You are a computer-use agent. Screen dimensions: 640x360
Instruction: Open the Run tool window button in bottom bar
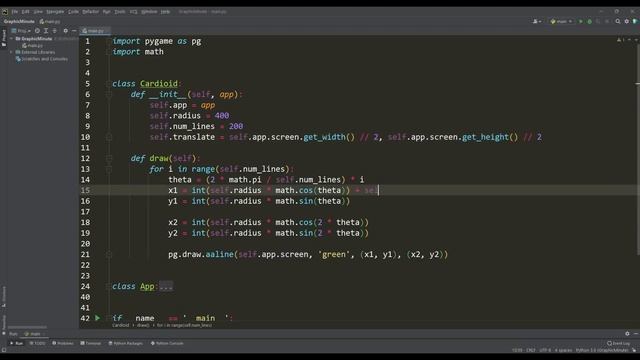[x=17, y=343]
